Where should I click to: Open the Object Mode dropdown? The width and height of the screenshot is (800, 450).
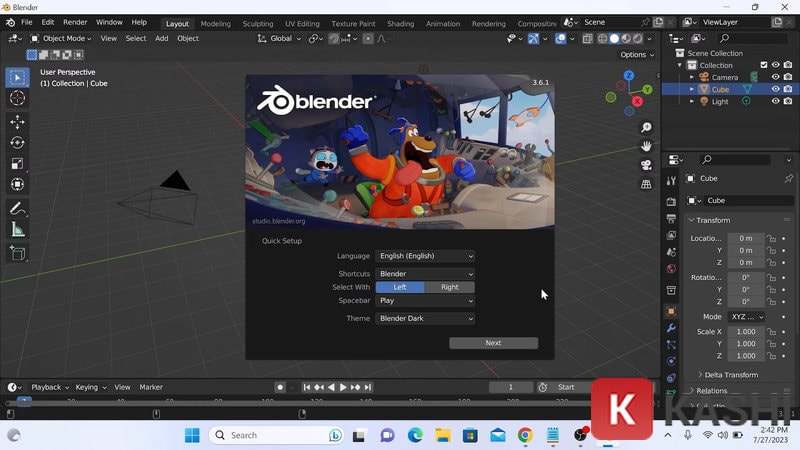[x=61, y=39]
